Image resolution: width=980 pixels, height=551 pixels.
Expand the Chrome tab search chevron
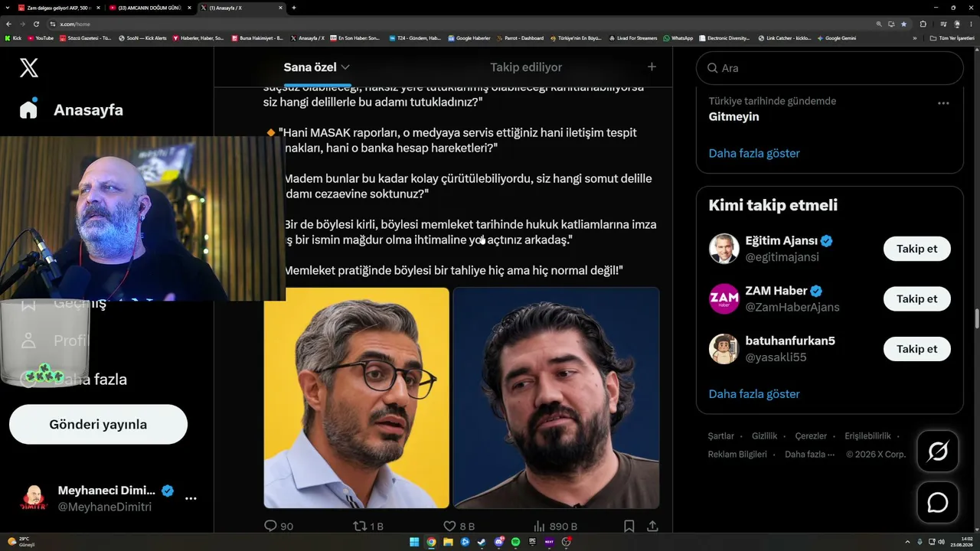(8, 8)
